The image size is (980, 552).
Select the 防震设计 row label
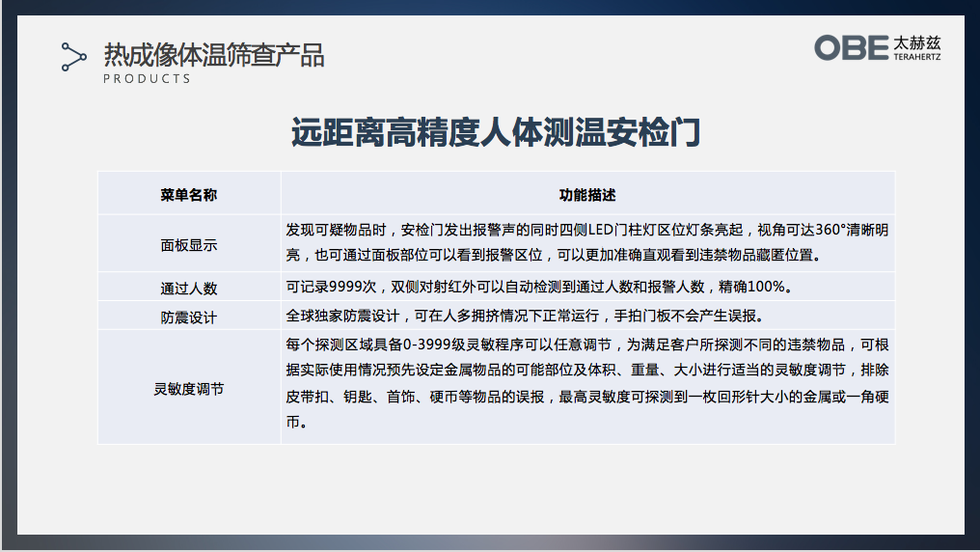point(189,317)
